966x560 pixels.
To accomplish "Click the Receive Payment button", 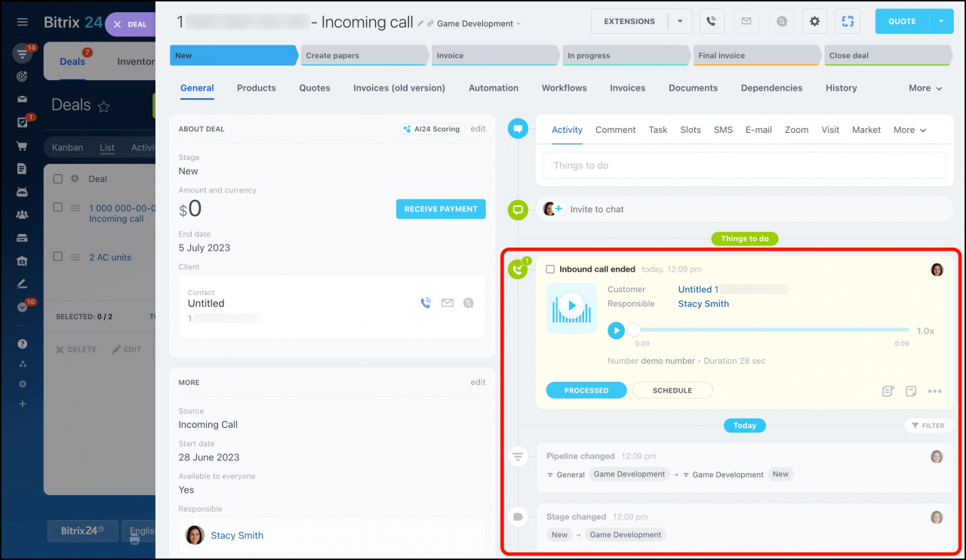I will pyautogui.click(x=441, y=209).
